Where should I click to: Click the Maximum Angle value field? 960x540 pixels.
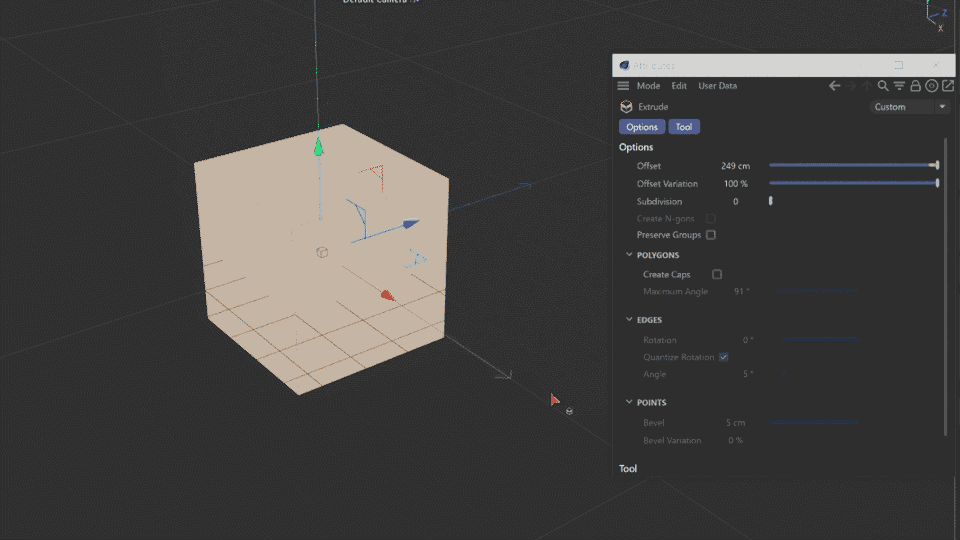(741, 291)
